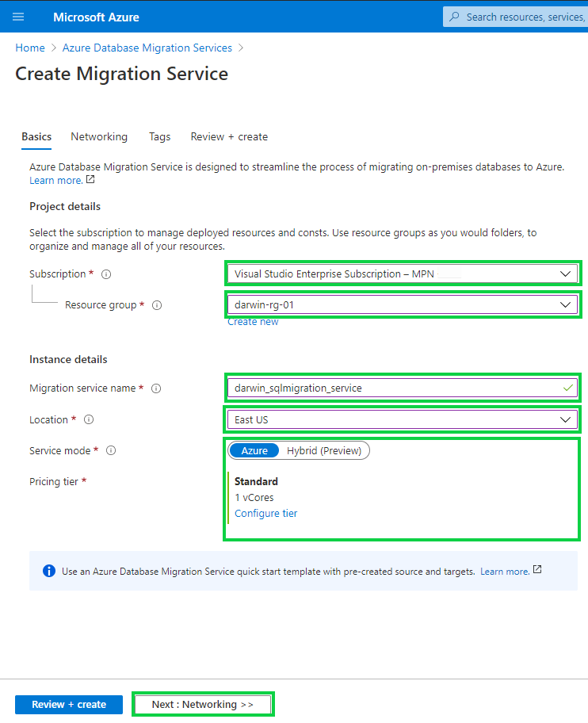Click the Instance details heading
The width and height of the screenshot is (588, 723).
pyautogui.click(x=68, y=359)
